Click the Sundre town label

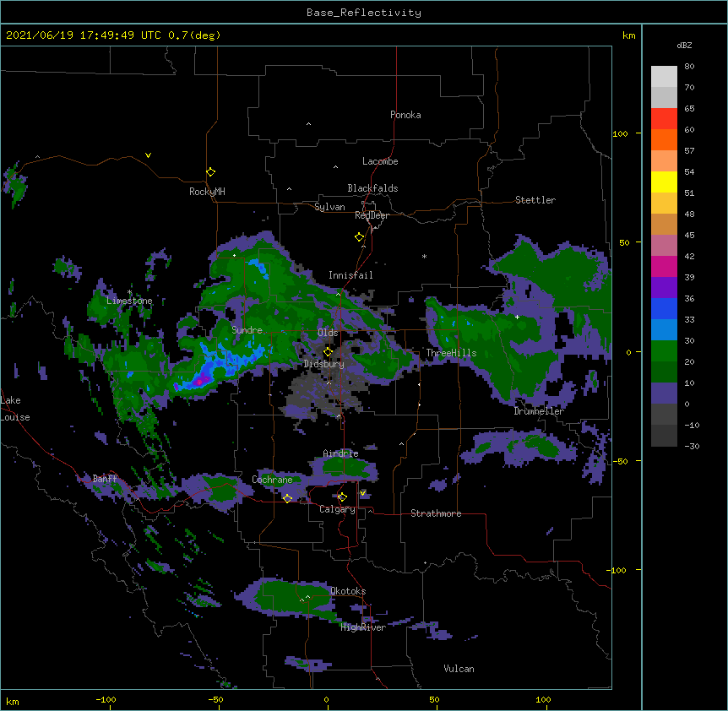[x=247, y=330]
